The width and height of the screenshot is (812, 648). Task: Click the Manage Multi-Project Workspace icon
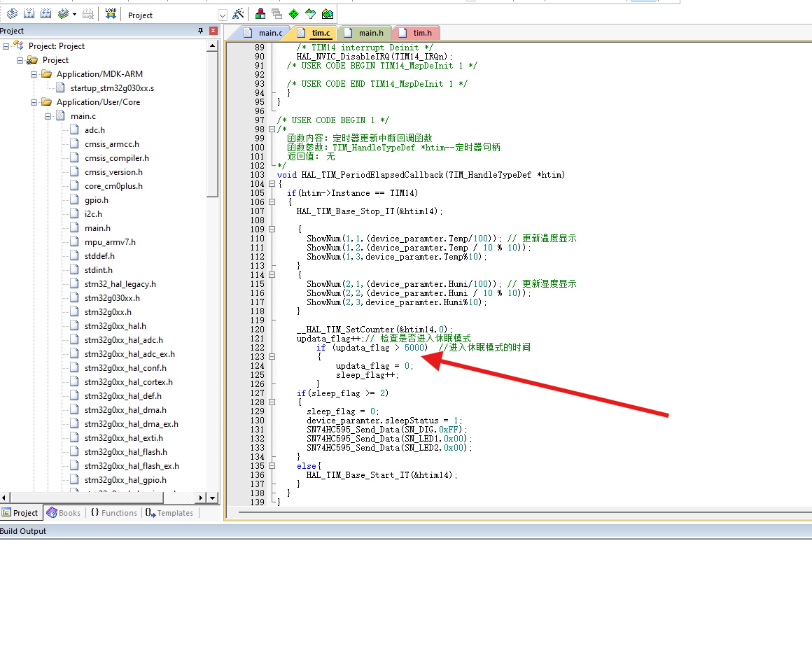[x=277, y=14]
